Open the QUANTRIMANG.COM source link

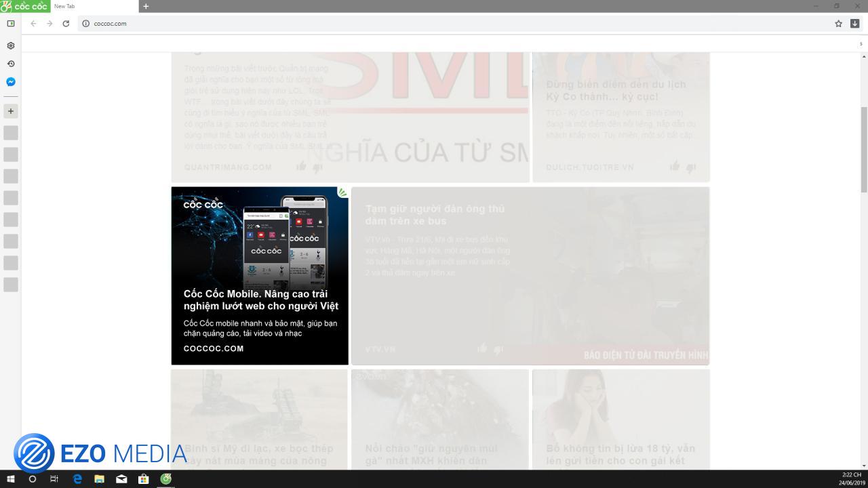coord(228,167)
